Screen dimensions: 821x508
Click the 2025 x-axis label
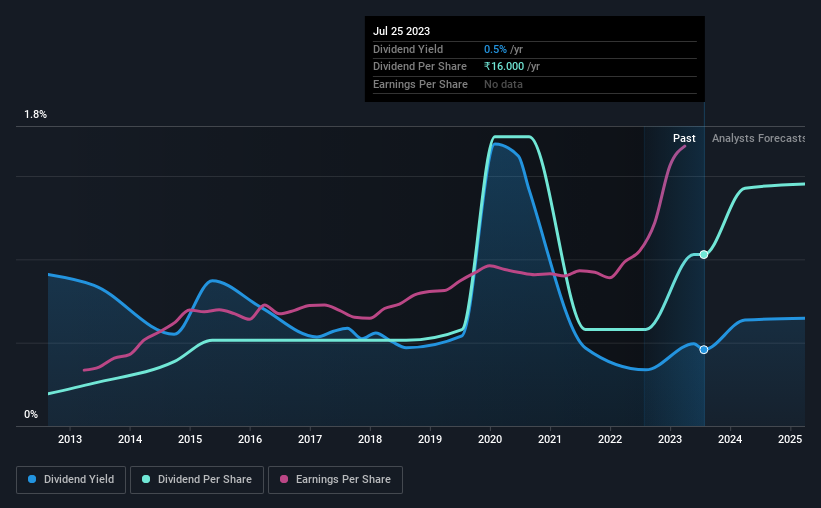790,439
